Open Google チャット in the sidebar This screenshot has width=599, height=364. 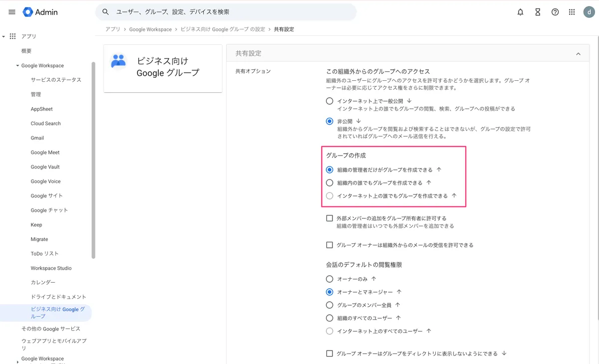pyautogui.click(x=49, y=210)
